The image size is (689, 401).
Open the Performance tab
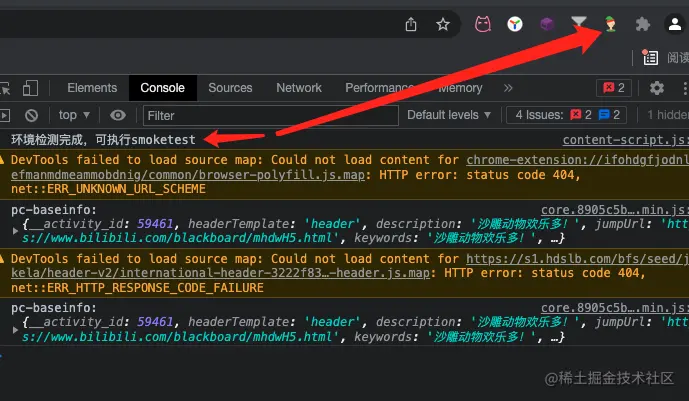click(x=379, y=88)
